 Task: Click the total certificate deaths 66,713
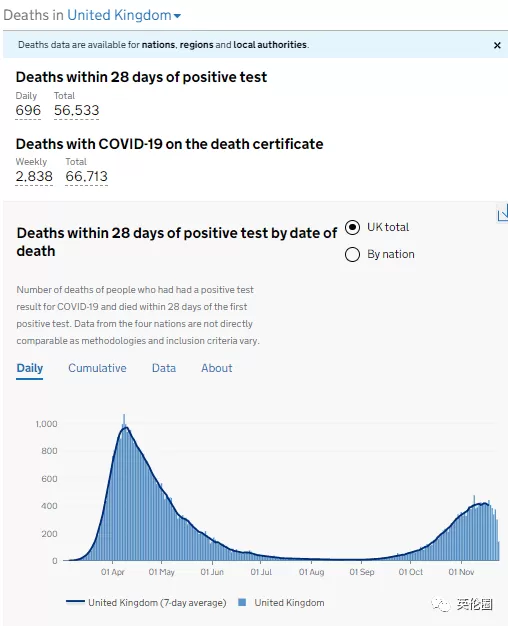click(86, 176)
